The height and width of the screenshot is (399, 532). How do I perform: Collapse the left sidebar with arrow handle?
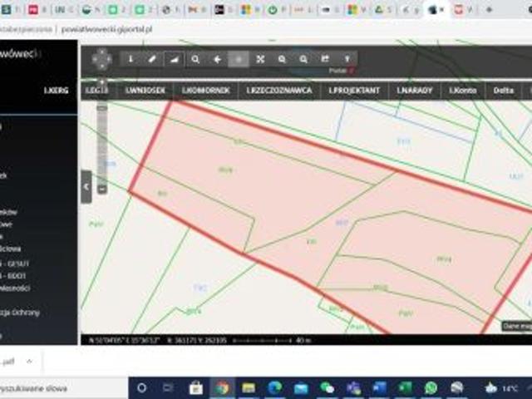[x=86, y=186]
